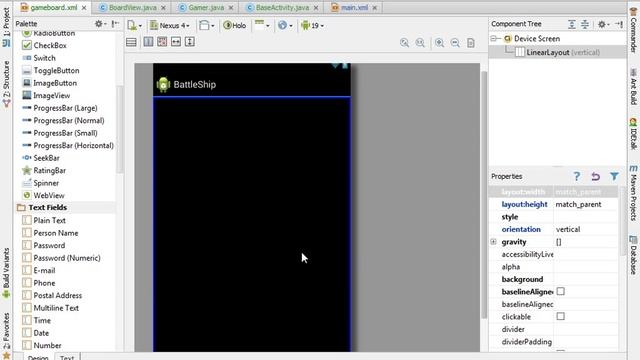Select SeekBar in Palette

[x=41, y=158]
